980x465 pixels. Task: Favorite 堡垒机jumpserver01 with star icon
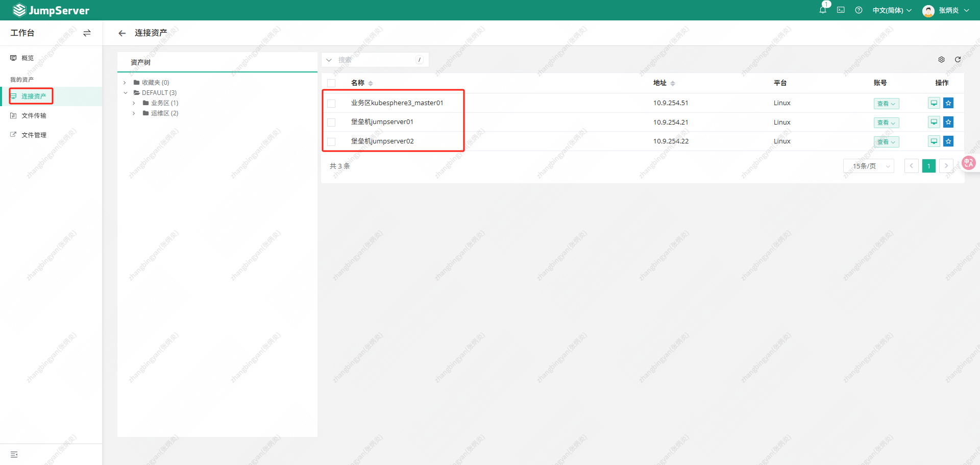[x=948, y=122]
